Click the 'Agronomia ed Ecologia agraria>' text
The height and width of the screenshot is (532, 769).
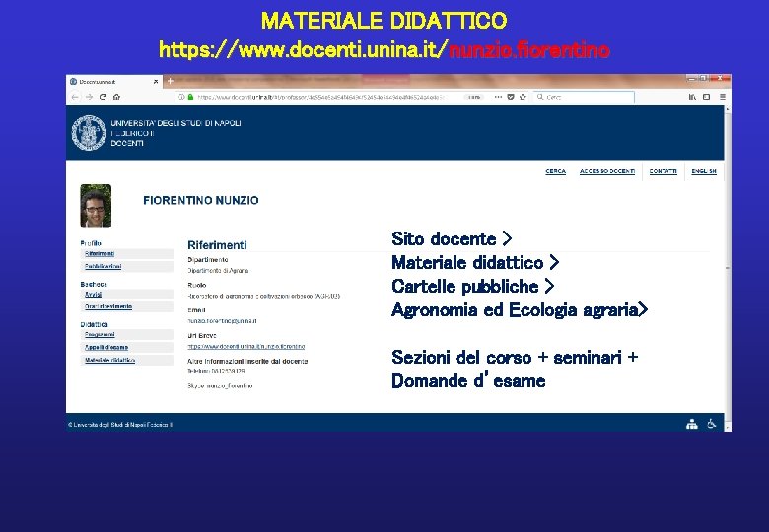(x=520, y=310)
